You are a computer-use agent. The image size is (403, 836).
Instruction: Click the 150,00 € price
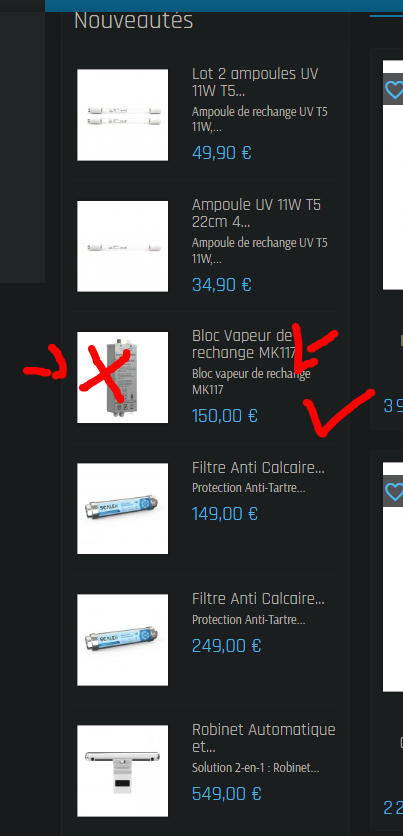[224, 415]
